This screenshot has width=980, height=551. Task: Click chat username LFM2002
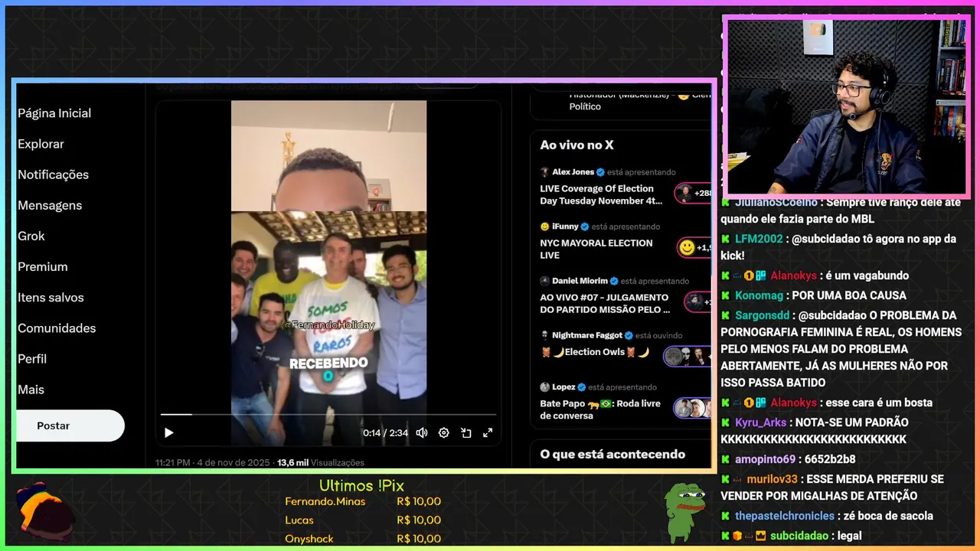(x=759, y=239)
